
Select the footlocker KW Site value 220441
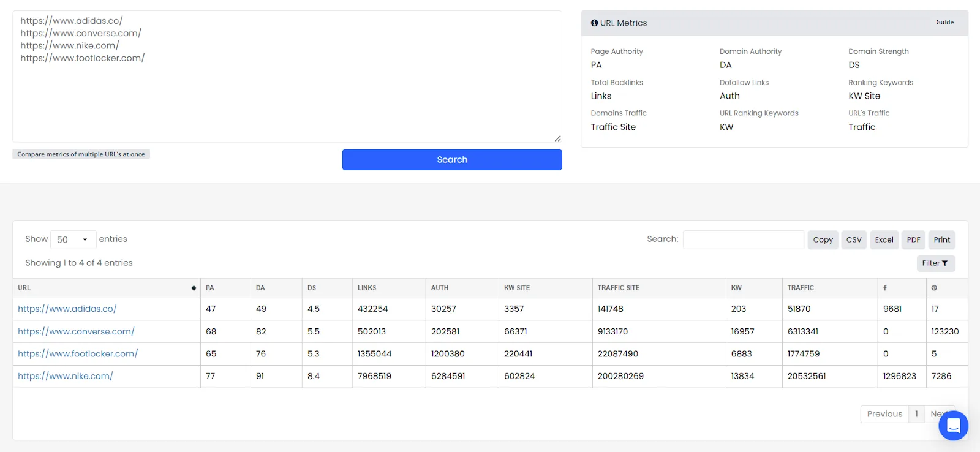[518, 354]
